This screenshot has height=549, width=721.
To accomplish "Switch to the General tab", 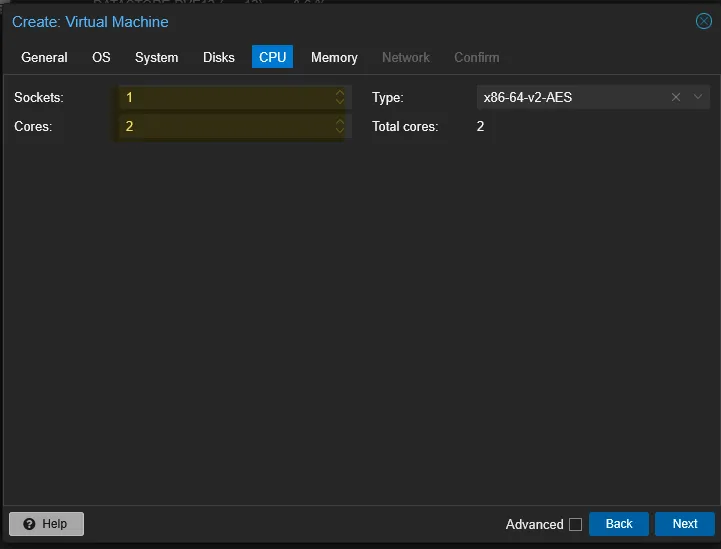I will 44,57.
